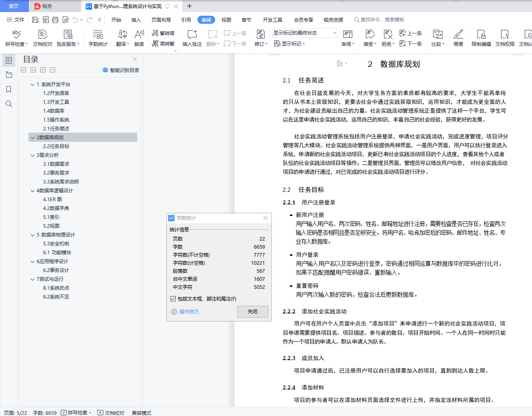Select outline item 4.1ER 图
532x416 pixels.
pos(53,200)
